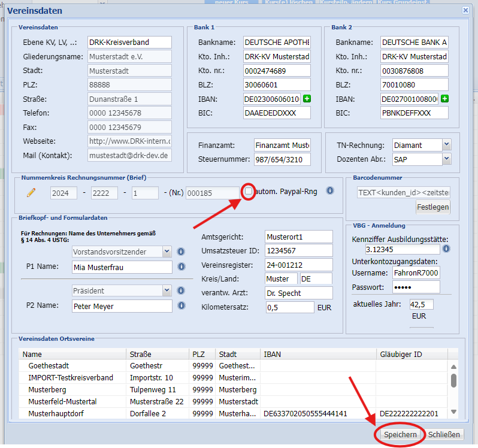Click info icon beside P2 Name field
The height and width of the screenshot is (448, 478).
(181, 305)
